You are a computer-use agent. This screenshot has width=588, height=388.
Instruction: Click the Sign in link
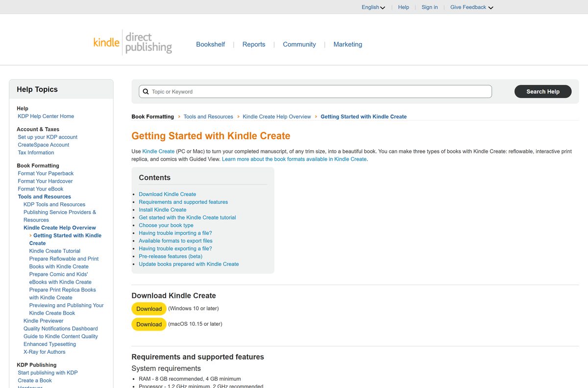pos(430,7)
